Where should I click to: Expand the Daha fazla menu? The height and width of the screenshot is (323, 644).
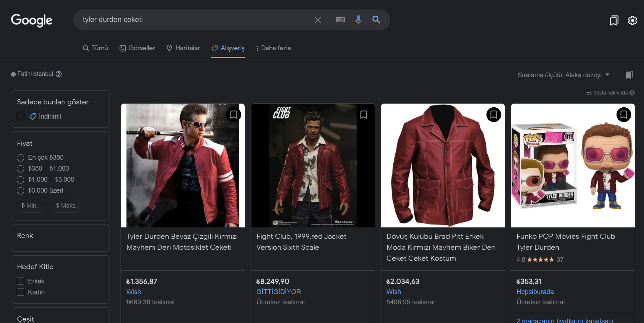(x=273, y=48)
